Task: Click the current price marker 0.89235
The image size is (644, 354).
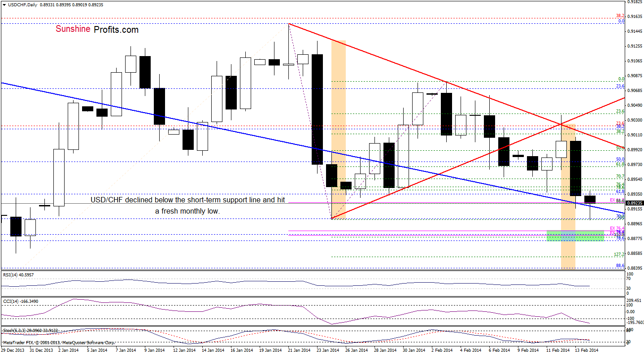Action: (635, 203)
